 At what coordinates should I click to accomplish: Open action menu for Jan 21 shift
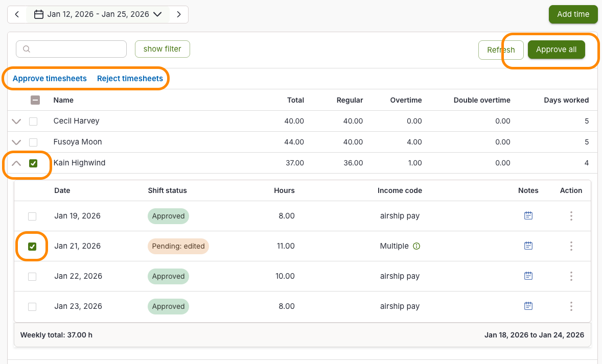571,246
